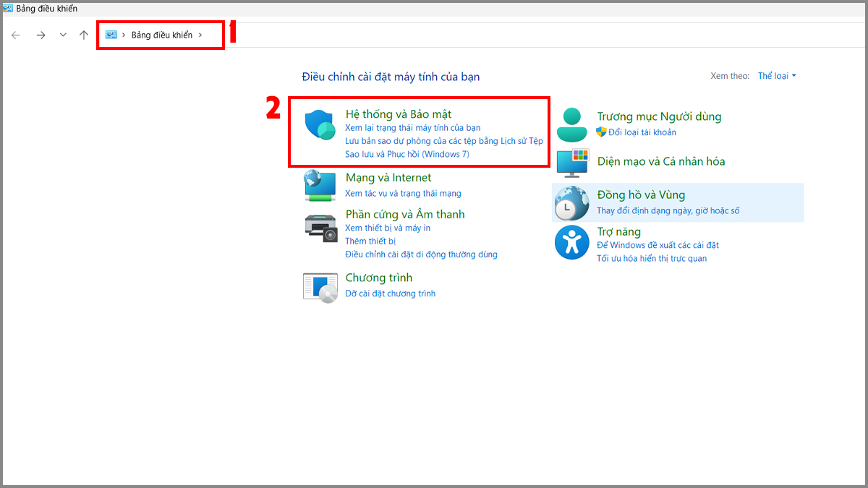The image size is (868, 488).
Task: Click the Trương mục Người dùng person icon
Action: [572, 124]
